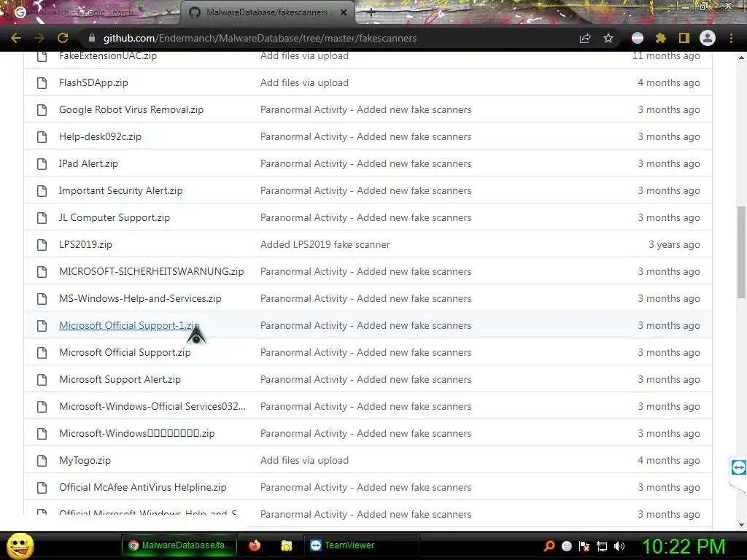
Task: Open IPad Alert.zip file
Action: pyautogui.click(x=88, y=164)
